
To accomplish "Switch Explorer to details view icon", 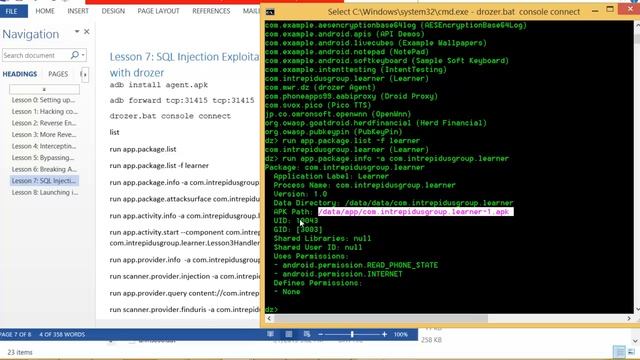I will point(619,351).
